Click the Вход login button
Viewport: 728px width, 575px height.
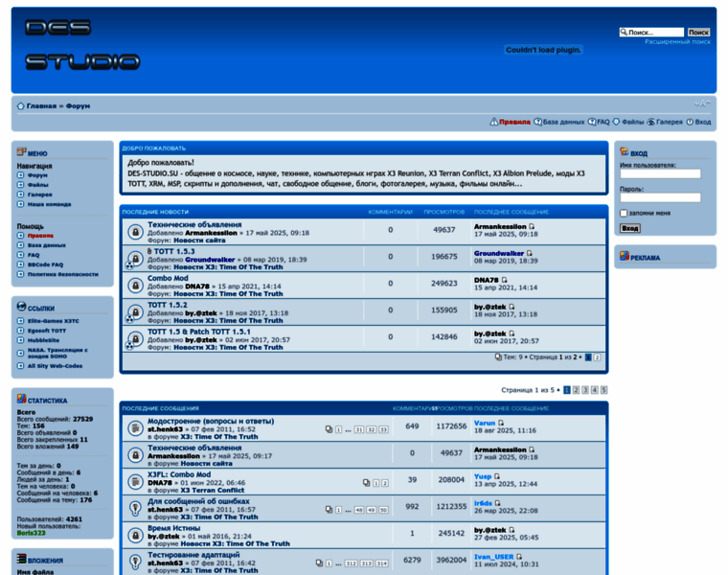tap(630, 228)
